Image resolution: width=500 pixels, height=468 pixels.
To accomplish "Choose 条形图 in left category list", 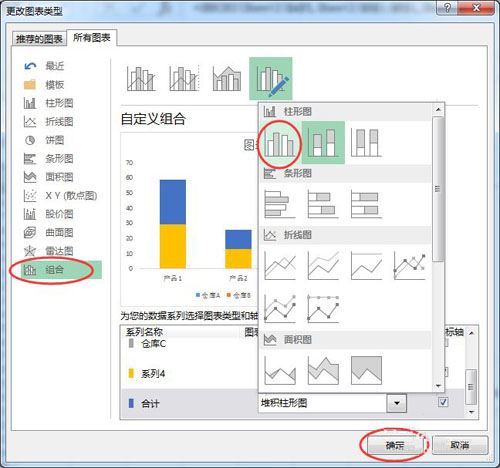I will (x=61, y=159).
